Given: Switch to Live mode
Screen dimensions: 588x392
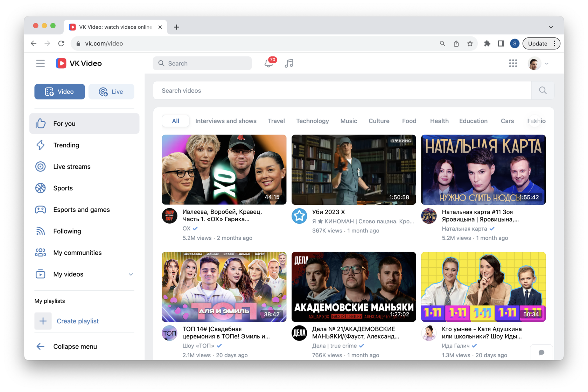Looking at the screenshot, I should click(111, 91).
